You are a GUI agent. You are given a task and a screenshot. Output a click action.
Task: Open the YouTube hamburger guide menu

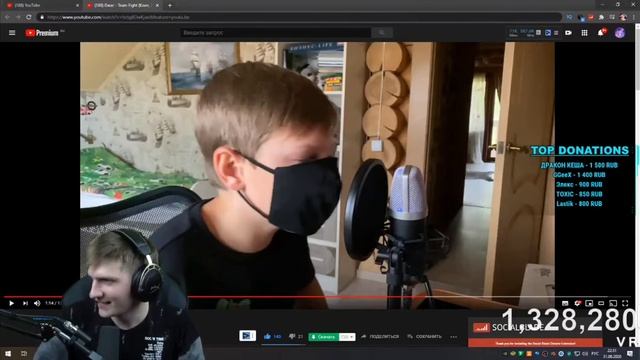(x=12, y=33)
